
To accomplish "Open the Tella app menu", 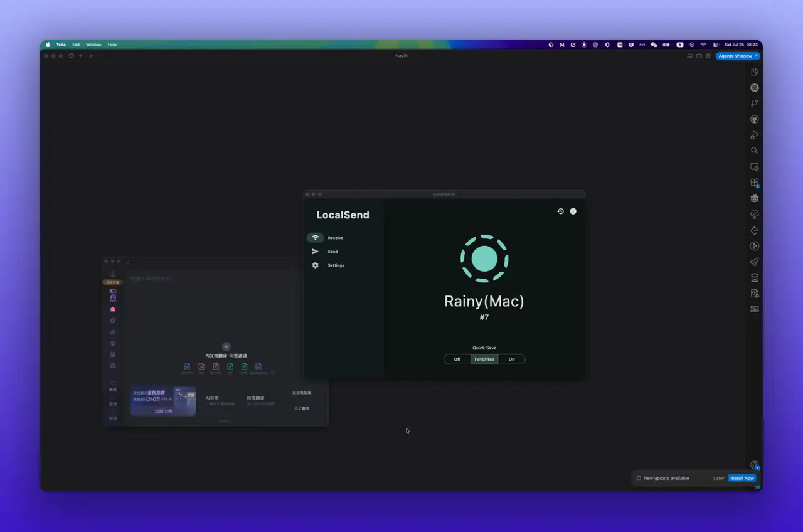I will 61,45.
